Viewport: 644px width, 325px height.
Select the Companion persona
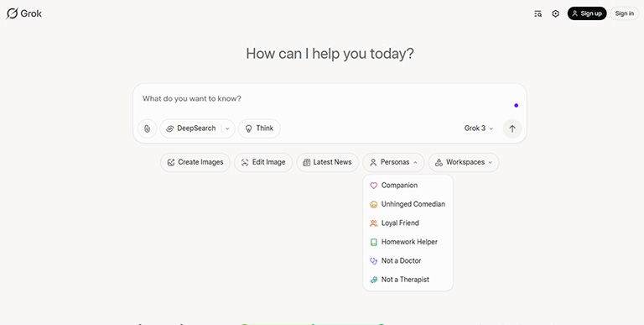(x=408, y=186)
